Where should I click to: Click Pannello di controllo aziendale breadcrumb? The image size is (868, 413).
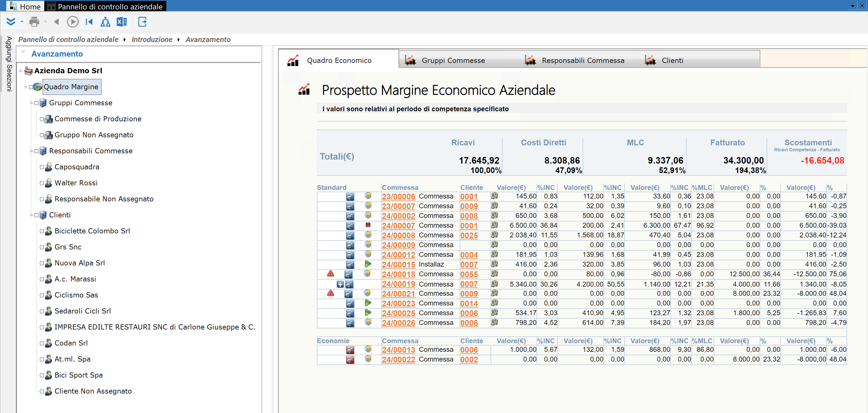point(68,39)
